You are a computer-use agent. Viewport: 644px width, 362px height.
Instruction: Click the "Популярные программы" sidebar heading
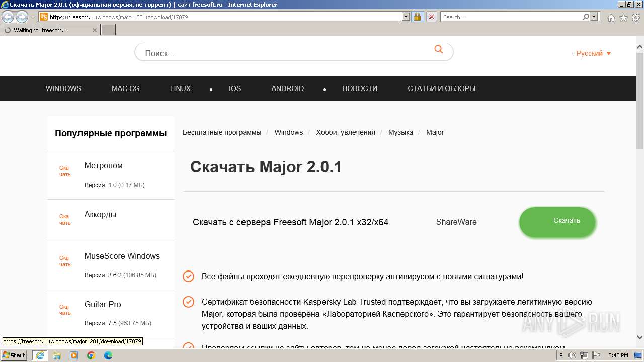(x=111, y=133)
